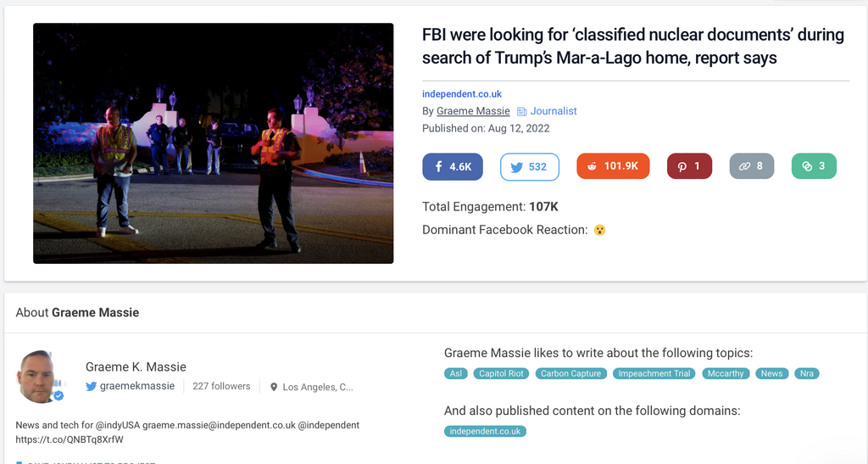
Task: Choose the Impeachment Trial topic tag
Action: (x=654, y=373)
